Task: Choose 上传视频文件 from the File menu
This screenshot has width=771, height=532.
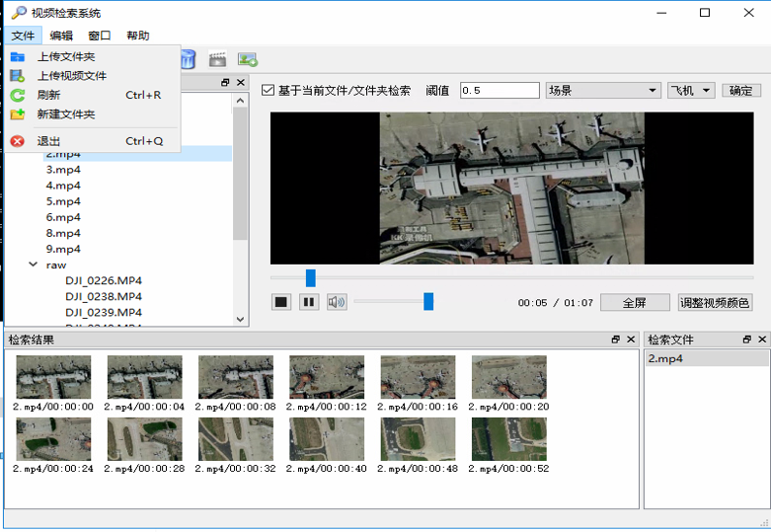Action: click(x=72, y=76)
